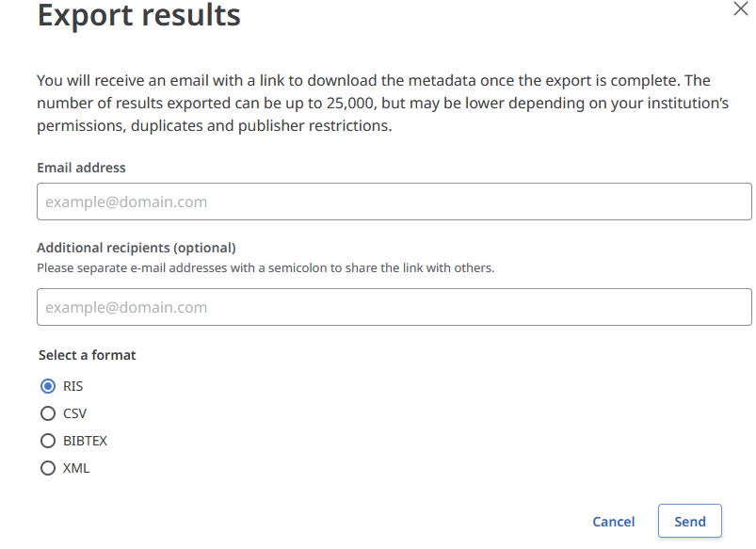Select the XML radio button

tap(48, 468)
